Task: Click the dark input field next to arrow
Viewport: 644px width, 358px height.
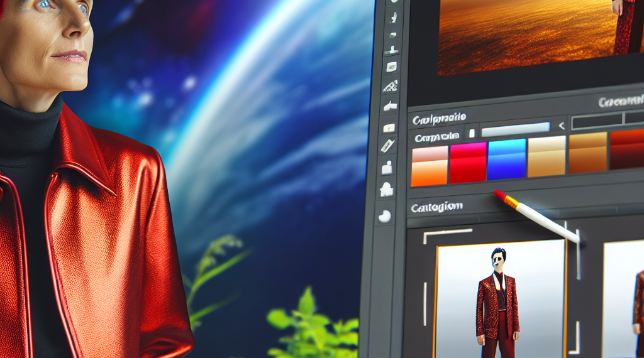Action: 596,121
